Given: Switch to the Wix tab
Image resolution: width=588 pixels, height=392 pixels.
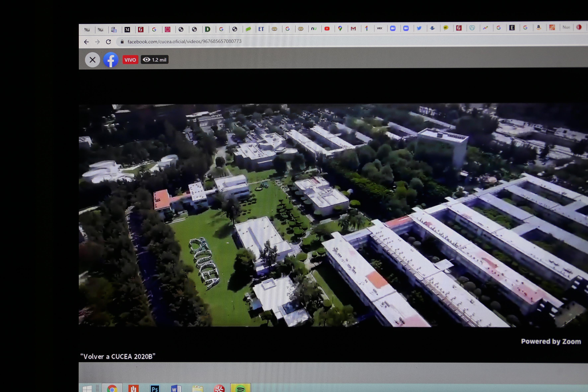Looking at the screenshot, I should coord(380,29).
